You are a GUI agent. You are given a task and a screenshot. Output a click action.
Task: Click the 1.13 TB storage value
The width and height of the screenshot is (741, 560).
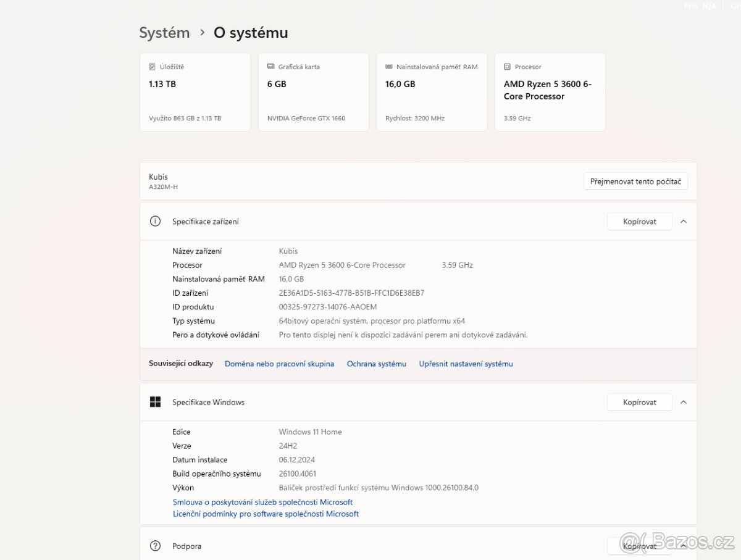tap(162, 84)
